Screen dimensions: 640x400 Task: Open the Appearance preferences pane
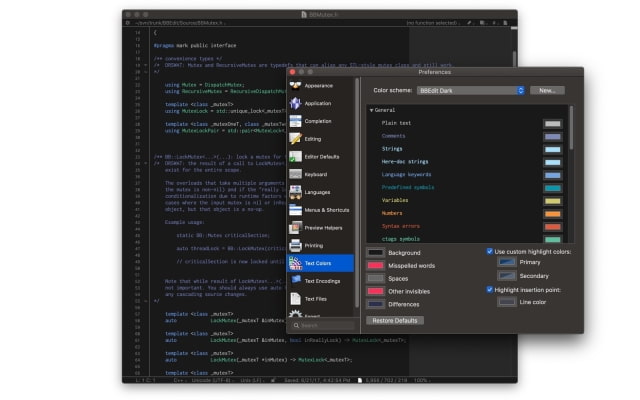click(320, 86)
